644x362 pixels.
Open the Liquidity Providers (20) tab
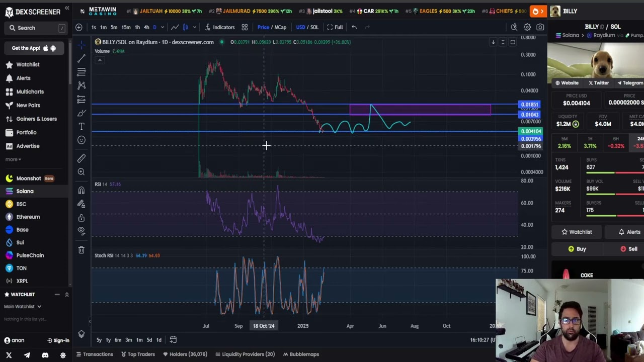pyautogui.click(x=245, y=354)
